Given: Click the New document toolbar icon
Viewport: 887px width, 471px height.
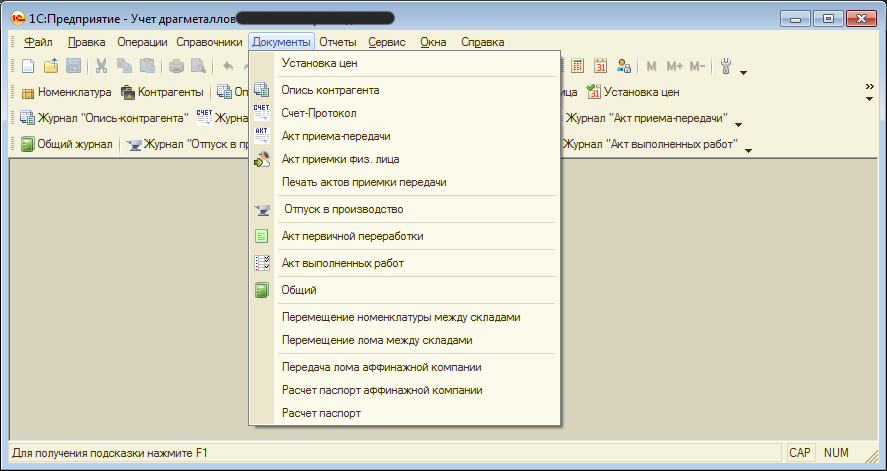Looking at the screenshot, I should point(28,67).
